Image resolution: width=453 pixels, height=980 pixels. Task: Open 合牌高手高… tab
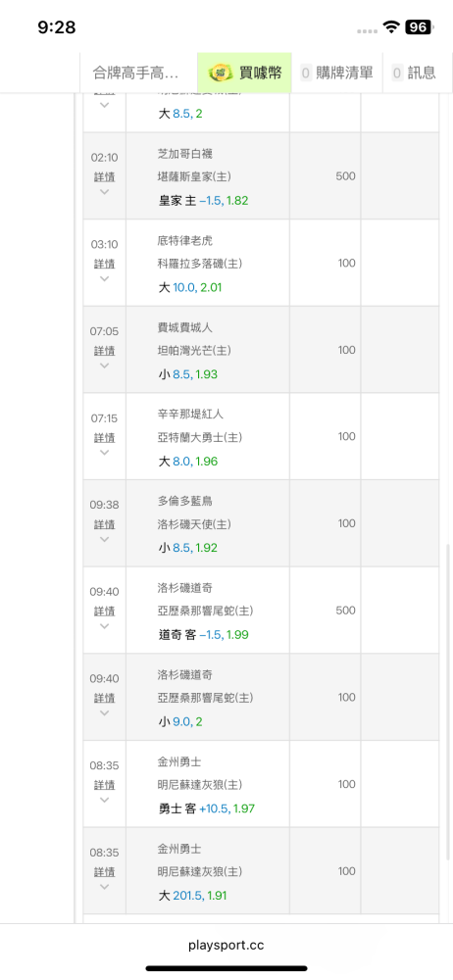137,73
